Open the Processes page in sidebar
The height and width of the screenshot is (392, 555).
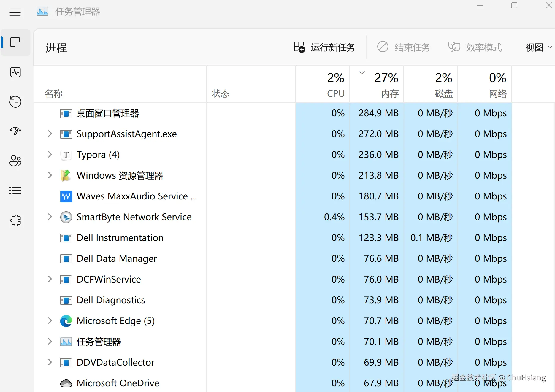[15, 42]
